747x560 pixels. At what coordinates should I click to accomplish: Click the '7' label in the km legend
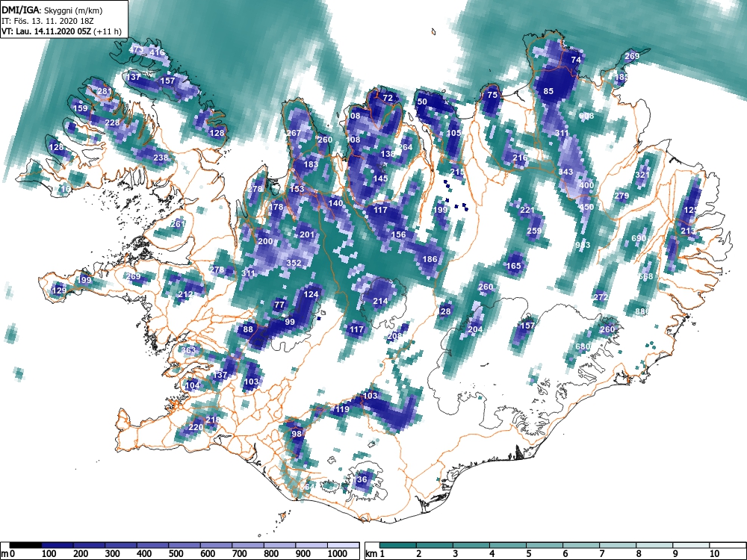click(x=601, y=554)
